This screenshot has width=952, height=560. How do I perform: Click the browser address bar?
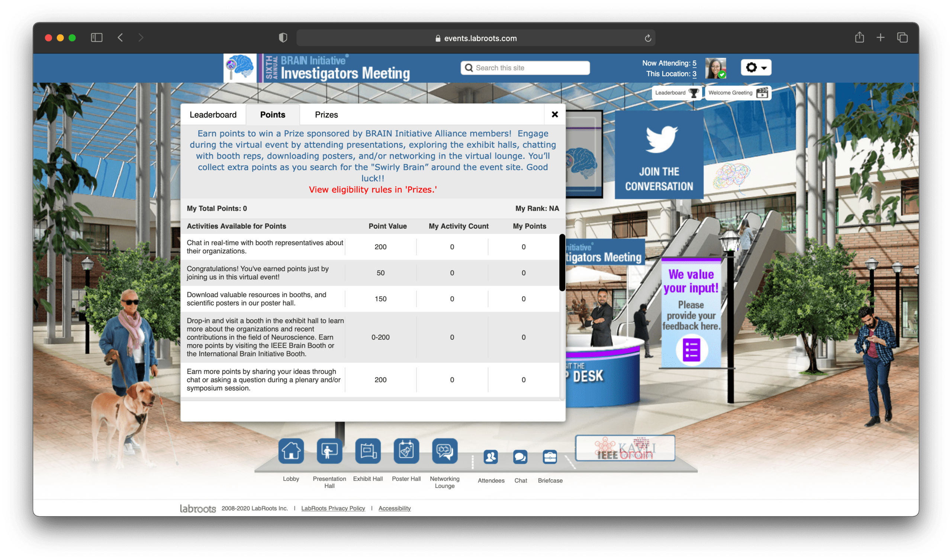(x=476, y=38)
